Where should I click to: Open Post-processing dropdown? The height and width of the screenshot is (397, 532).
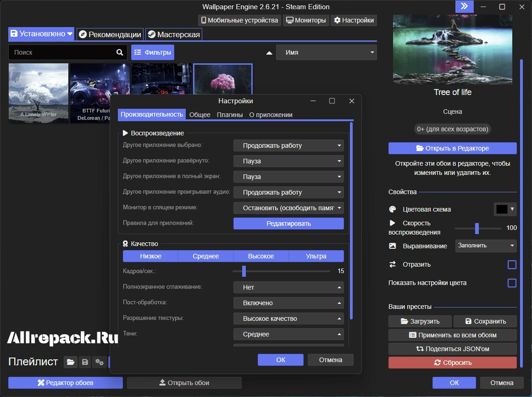(288, 303)
